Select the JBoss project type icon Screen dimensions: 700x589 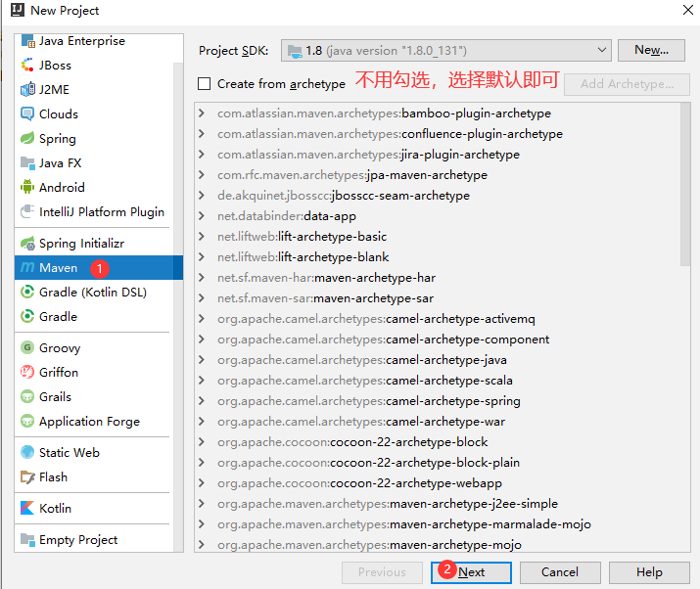pos(27,66)
